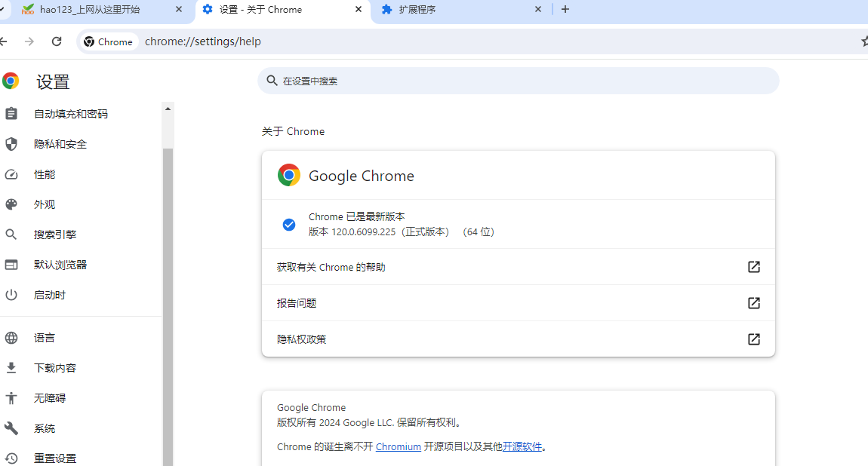Reload the current page
This screenshot has width=868, height=466.
pyautogui.click(x=56, y=41)
